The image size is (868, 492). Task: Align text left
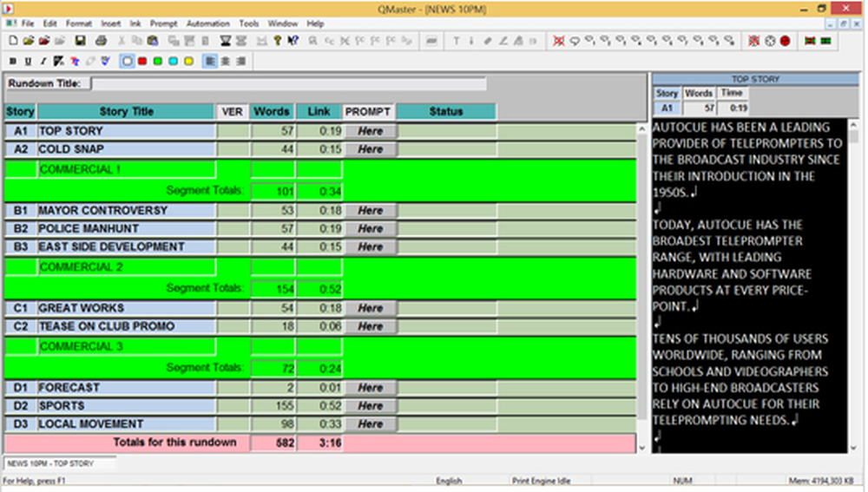tap(210, 62)
